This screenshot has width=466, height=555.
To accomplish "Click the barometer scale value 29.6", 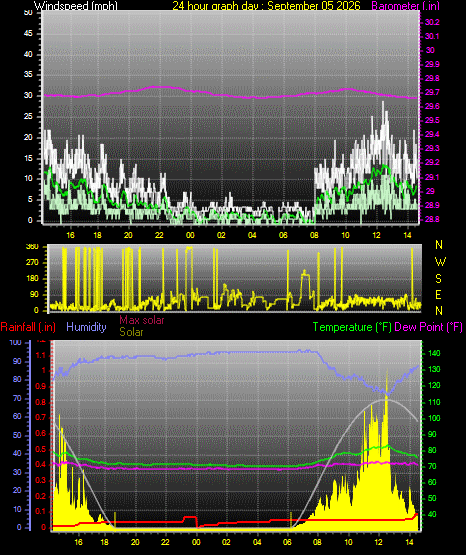I will (432, 106).
